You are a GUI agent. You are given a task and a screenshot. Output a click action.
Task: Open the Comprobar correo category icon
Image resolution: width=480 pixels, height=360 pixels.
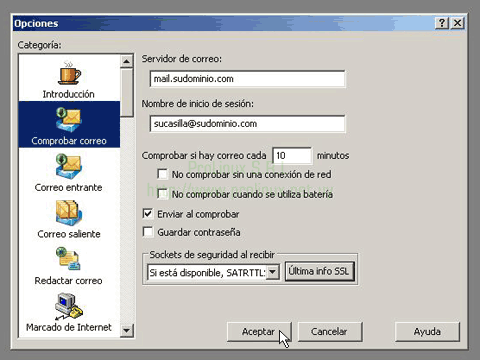tap(69, 120)
